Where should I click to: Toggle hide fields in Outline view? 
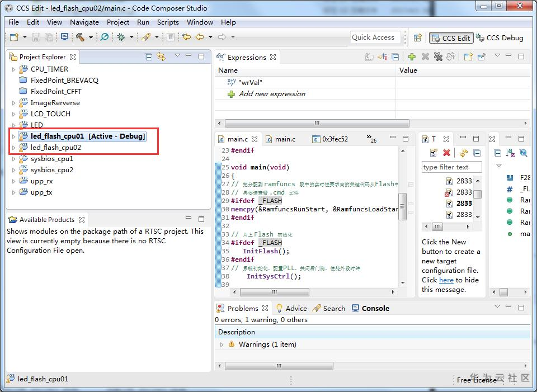pos(523,153)
